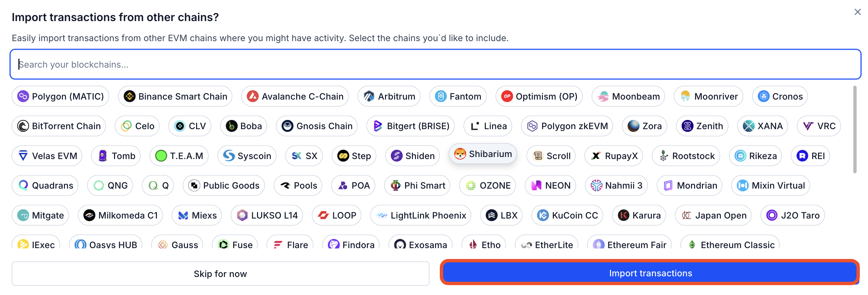
Task: Toggle the Cronos chain chip
Action: coord(780,97)
